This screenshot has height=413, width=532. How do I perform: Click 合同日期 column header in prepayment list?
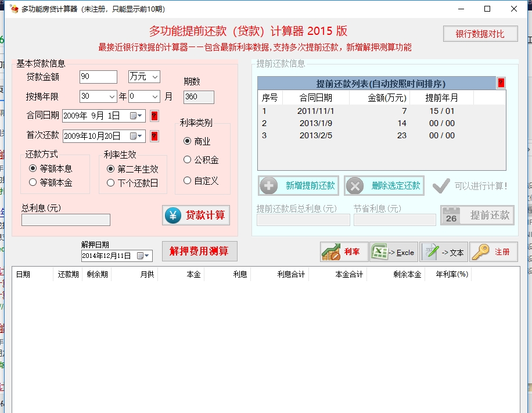click(316, 98)
